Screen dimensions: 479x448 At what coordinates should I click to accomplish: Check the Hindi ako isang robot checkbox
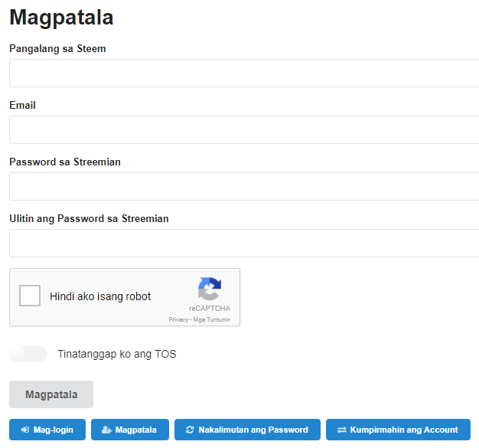[30, 296]
